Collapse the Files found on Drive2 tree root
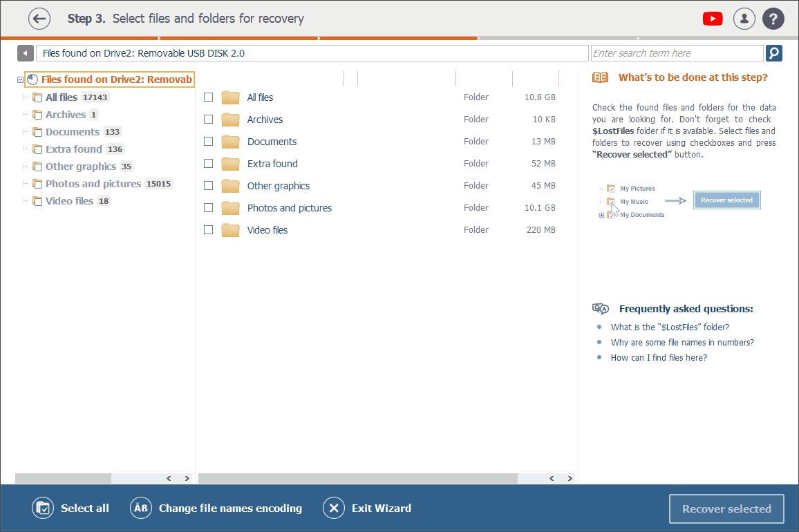The height and width of the screenshot is (532, 799). (x=20, y=80)
